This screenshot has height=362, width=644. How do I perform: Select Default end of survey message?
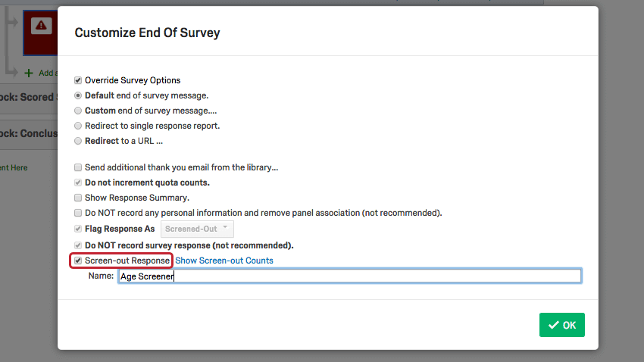(78, 95)
